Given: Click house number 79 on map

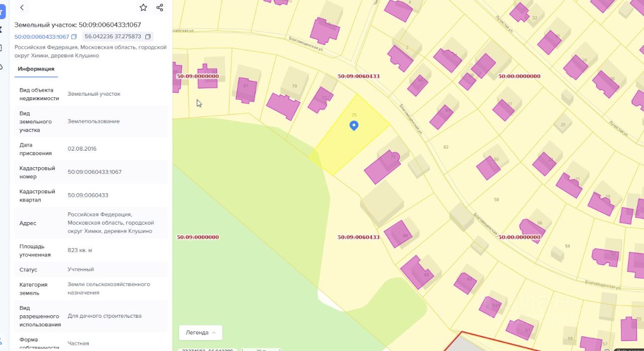Looking at the screenshot, I should coord(294,86).
